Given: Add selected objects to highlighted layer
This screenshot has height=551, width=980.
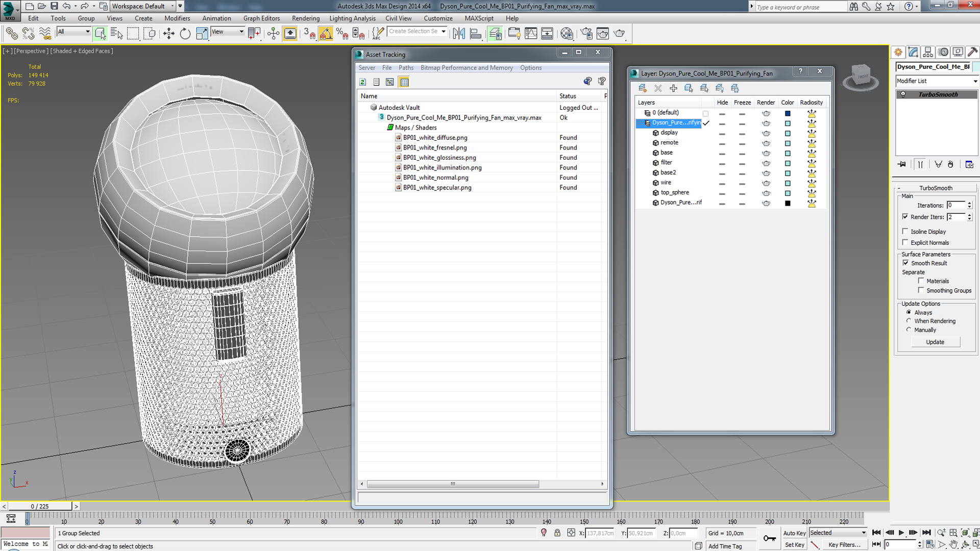Looking at the screenshot, I should click(x=673, y=88).
